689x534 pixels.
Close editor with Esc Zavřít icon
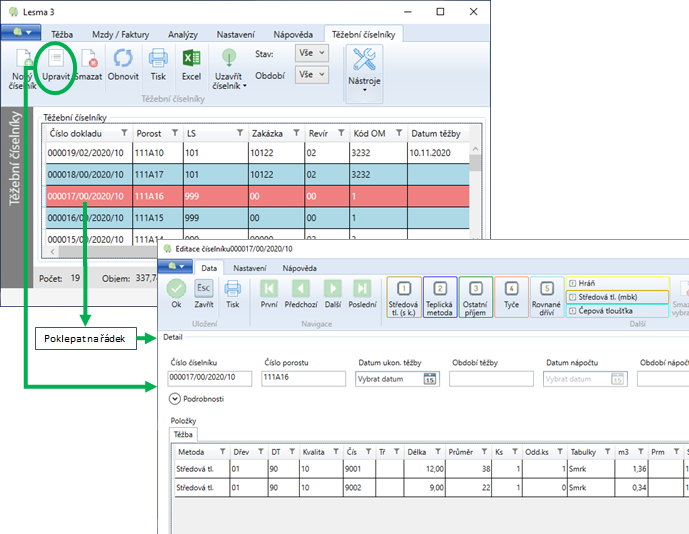click(x=203, y=290)
